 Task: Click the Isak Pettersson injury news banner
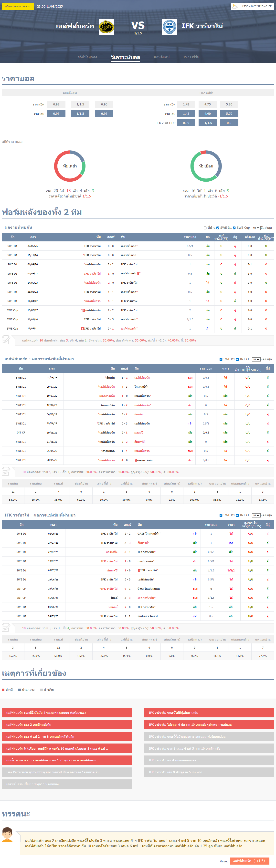(67, 772)
